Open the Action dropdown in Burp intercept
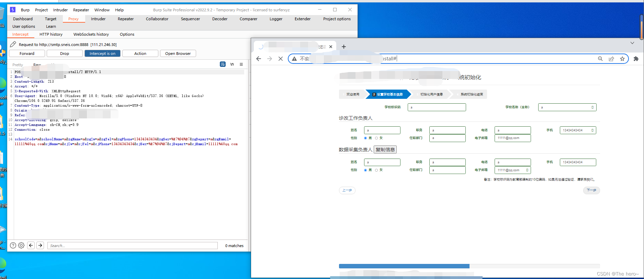The width and height of the screenshot is (644, 279). point(140,54)
